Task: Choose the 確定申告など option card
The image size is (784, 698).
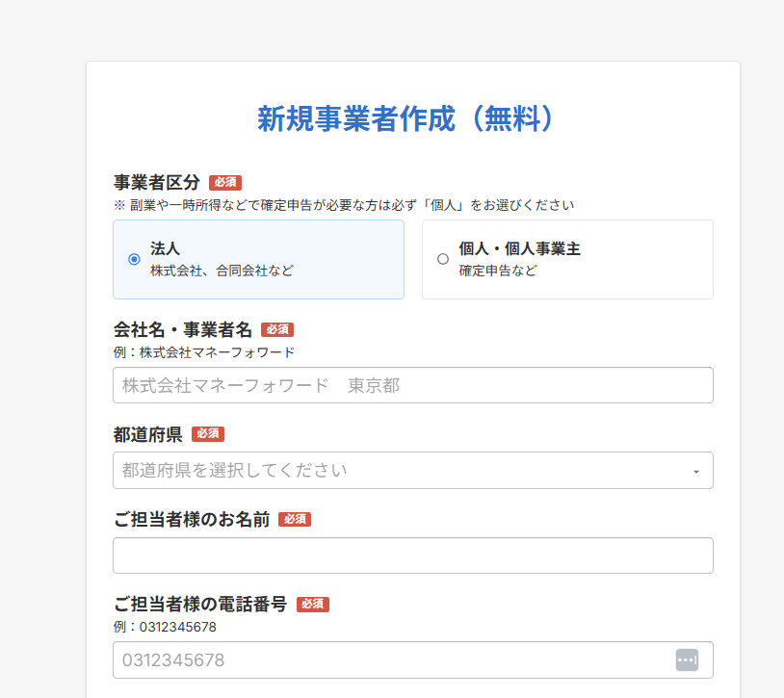Action: [x=567, y=259]
